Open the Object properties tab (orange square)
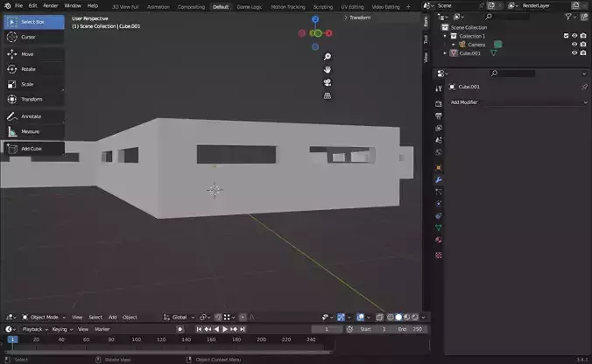The width and height of the screenshot is (592, 364). pos(439,167)
